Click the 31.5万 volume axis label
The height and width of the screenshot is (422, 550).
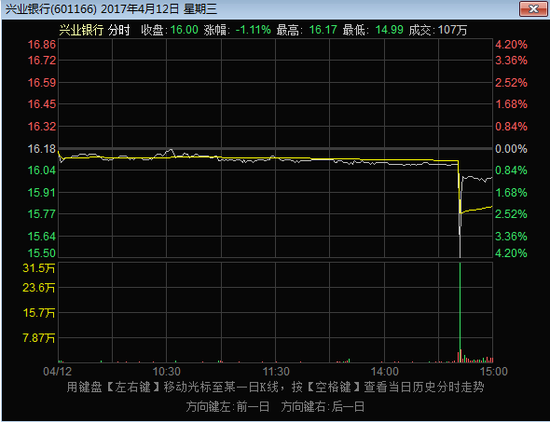coord(39,268)
